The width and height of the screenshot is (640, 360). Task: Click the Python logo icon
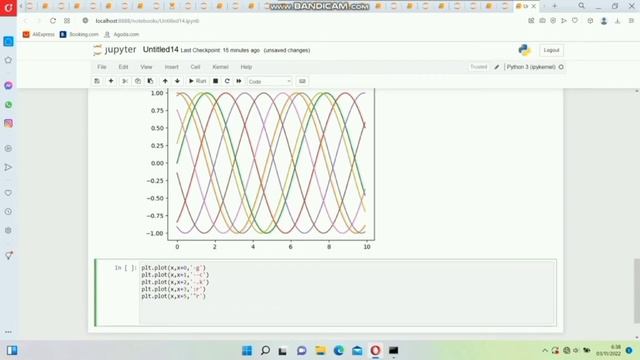(x=524, y=50)
